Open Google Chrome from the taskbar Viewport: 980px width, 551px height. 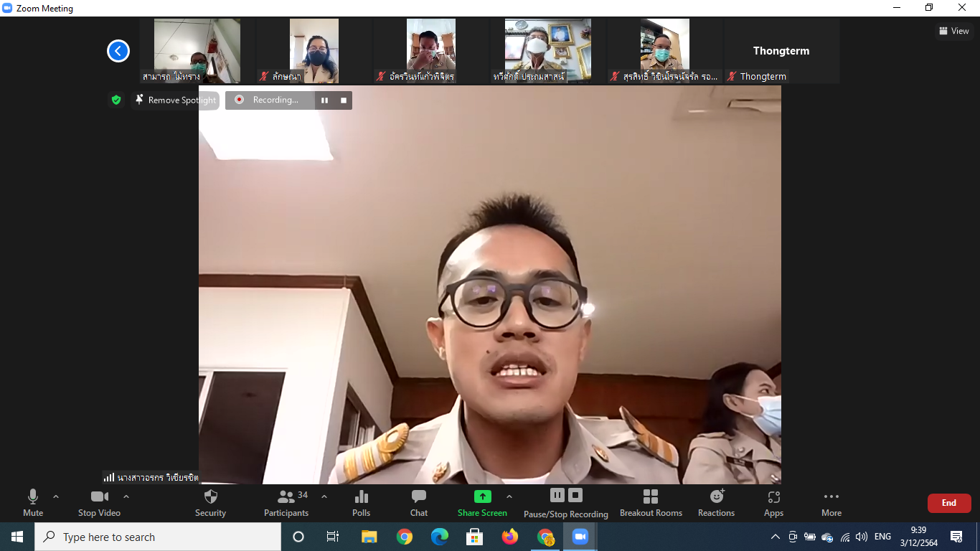click(405, 537)
